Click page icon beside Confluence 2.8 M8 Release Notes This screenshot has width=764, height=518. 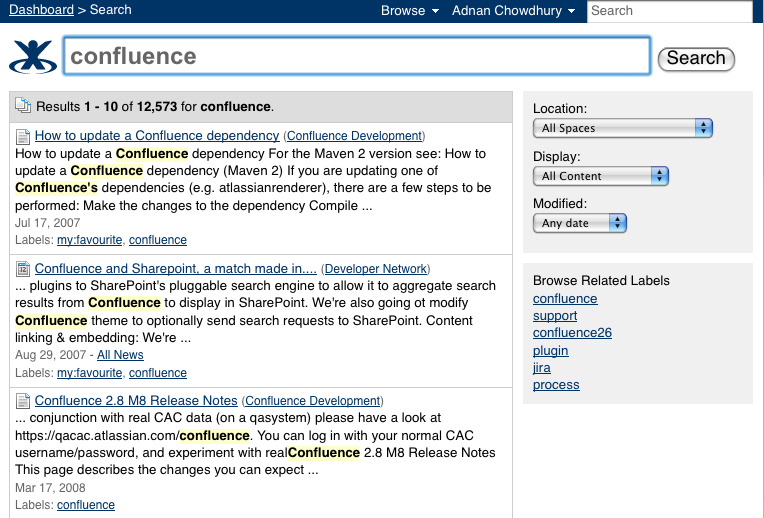(x=22, y=401)
